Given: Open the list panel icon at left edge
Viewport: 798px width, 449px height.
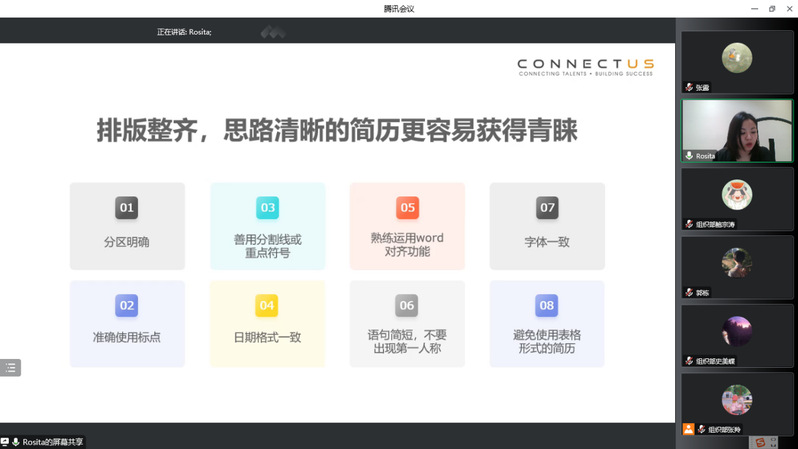Looking at the screenshot, I should coord(10,368).
